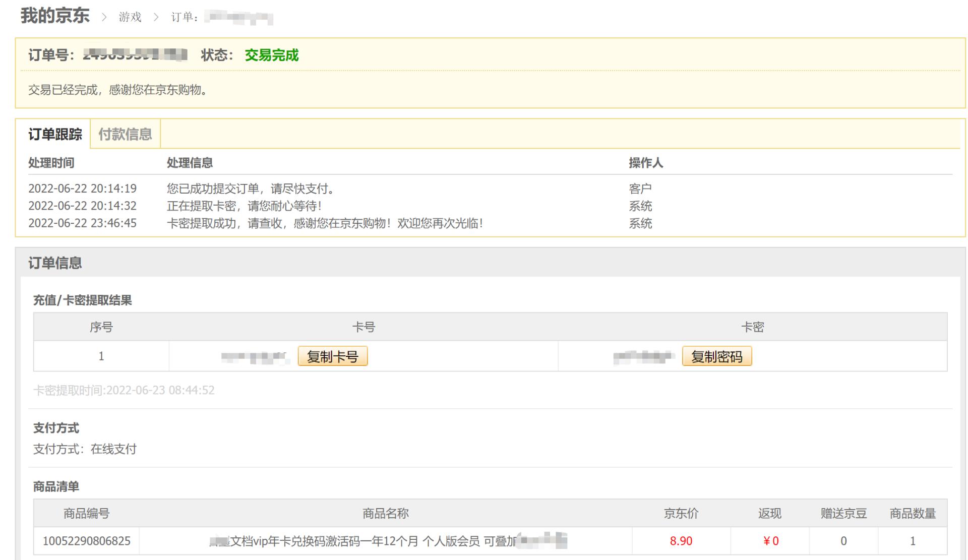
Task: Click product number 10052290806825
Action: tap(86, 541)
